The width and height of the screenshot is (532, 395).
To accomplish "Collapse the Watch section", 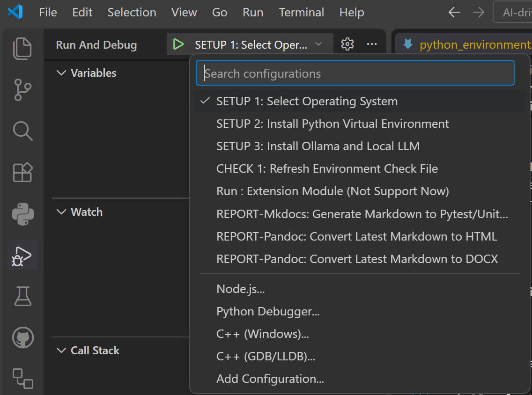I will pyautogui.click(x=80, y=212).
